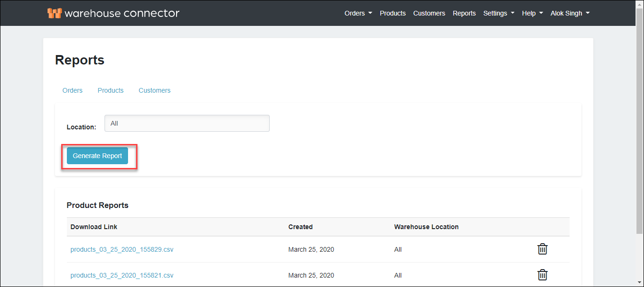Image resolution: width=644 pixels, height=287 pixels.
Task: Switch to the Products report tab
Action: pos(111,90)
